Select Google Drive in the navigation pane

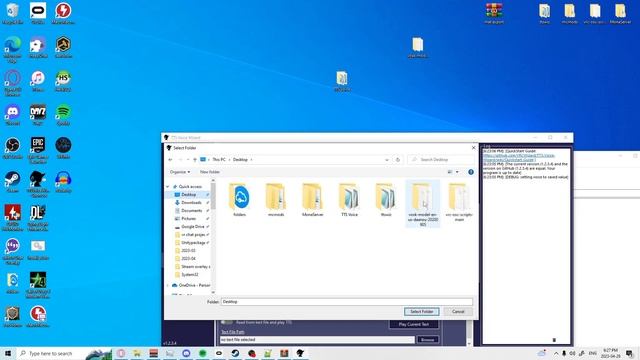pyautogui.click(x=193, y=227)
